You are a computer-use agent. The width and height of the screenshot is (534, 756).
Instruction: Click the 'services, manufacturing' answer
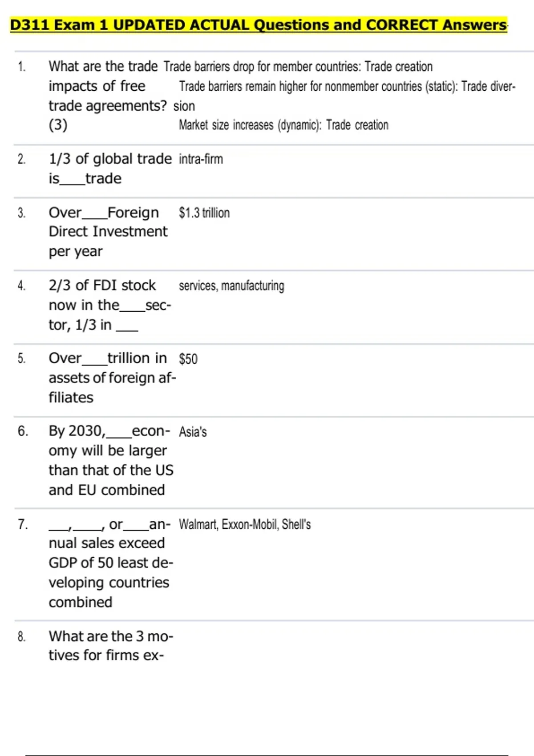[x=231, y=286]
